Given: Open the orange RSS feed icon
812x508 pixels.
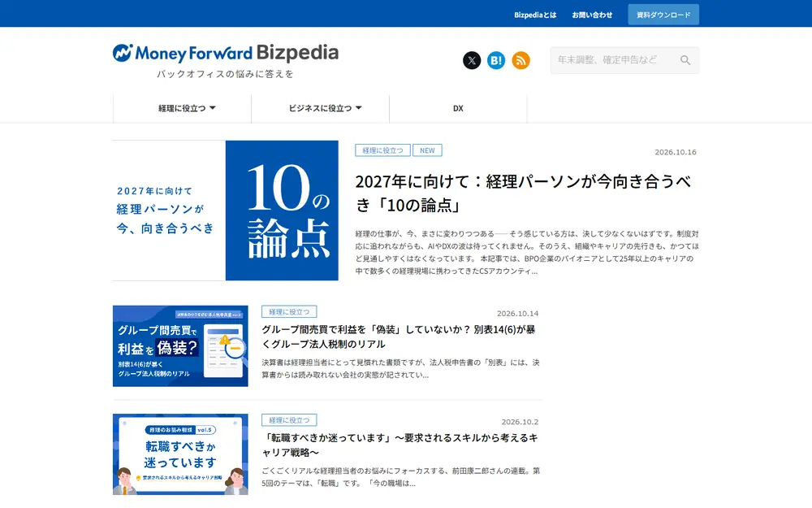Looking at the screenshot, I should click(x=521, y=60).
